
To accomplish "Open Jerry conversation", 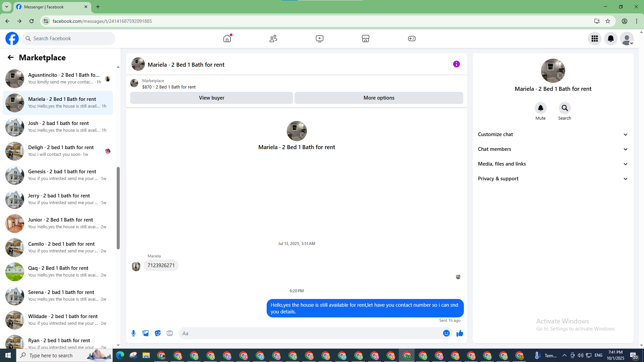I will point(58,199).
